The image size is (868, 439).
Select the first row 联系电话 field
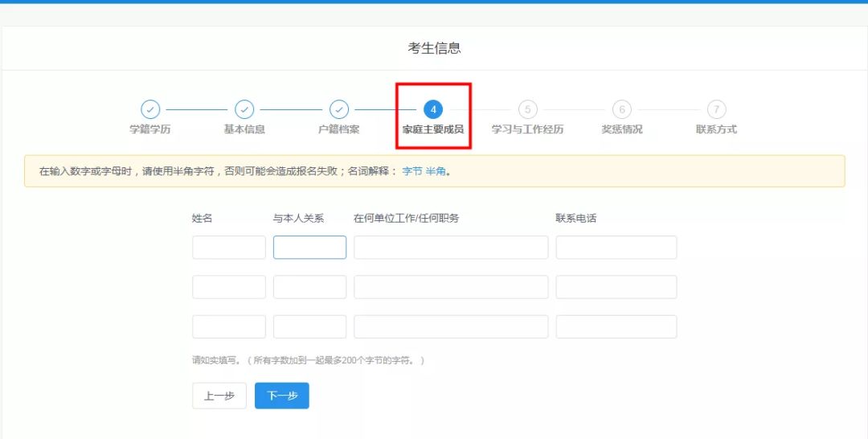pyautogui.click(x=616, y=248)
